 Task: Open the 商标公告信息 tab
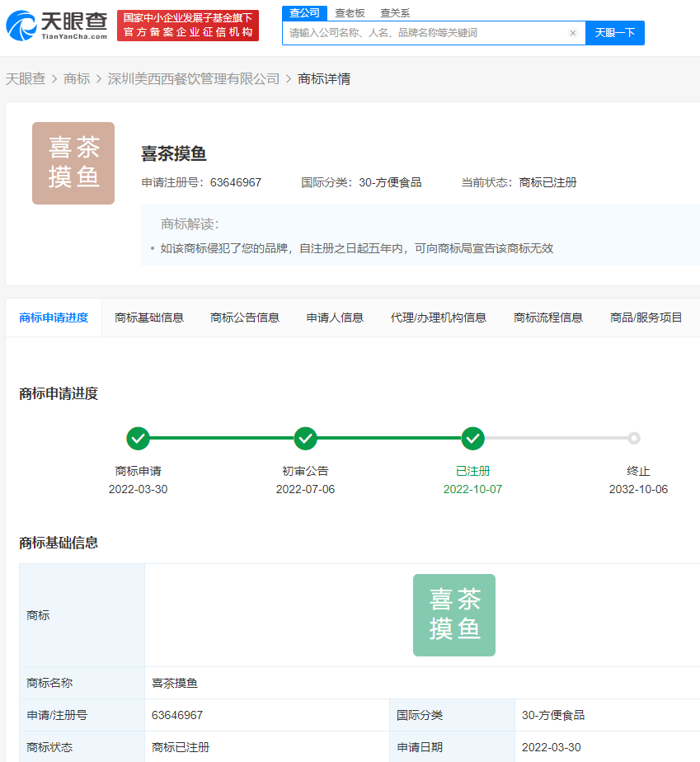(245, 317)
